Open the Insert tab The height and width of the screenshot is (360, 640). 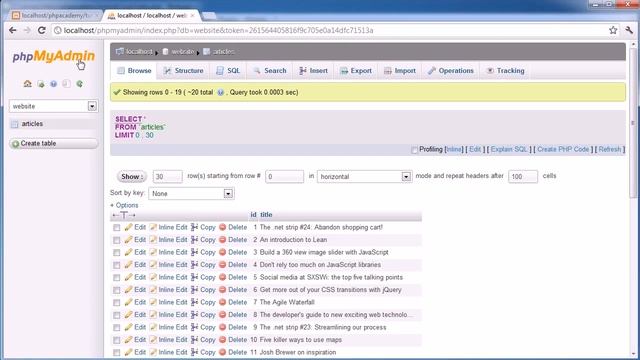[313, 71]
